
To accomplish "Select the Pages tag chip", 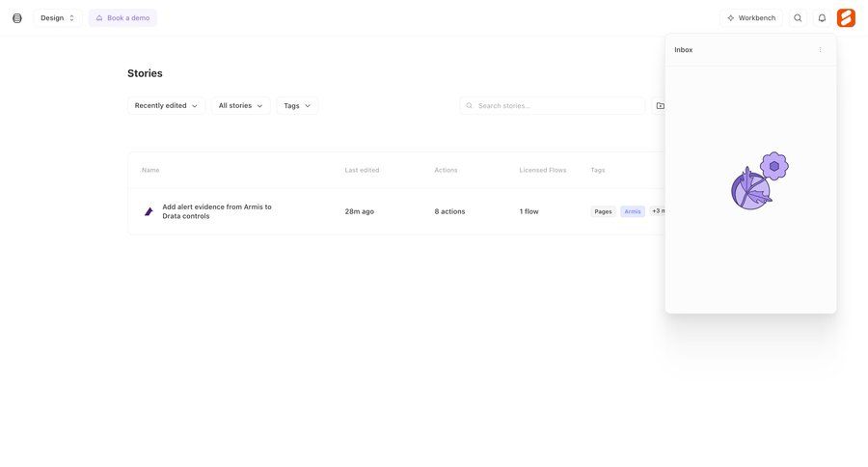I will click(603, 211).
